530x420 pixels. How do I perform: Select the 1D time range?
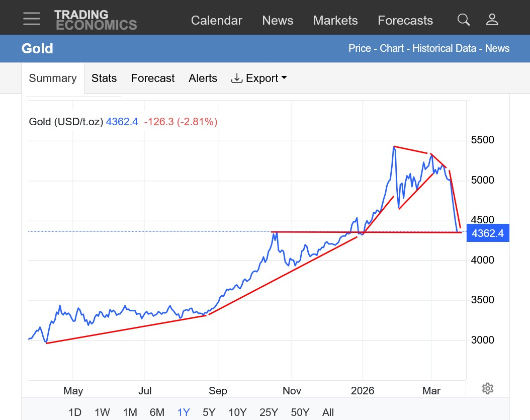[75, 412]
